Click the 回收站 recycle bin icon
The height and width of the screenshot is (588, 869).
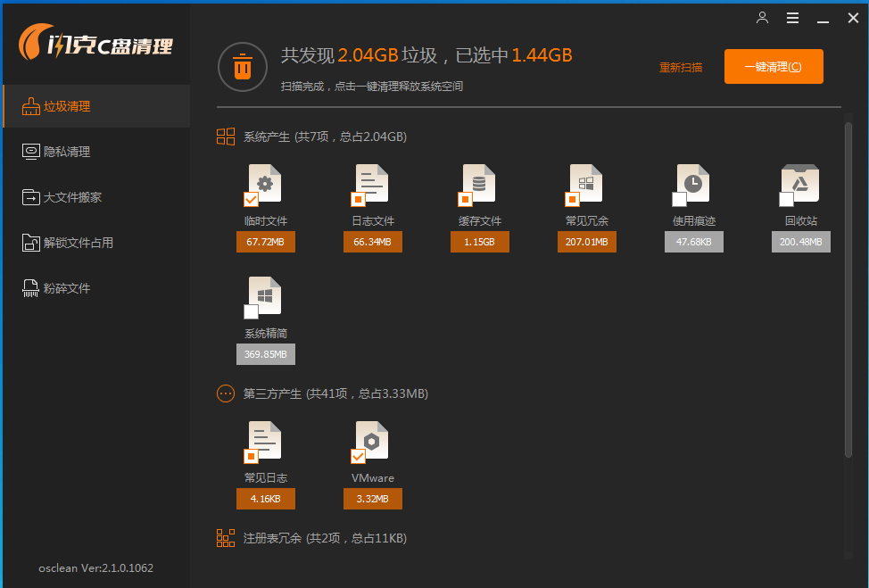tap(800, 182)
